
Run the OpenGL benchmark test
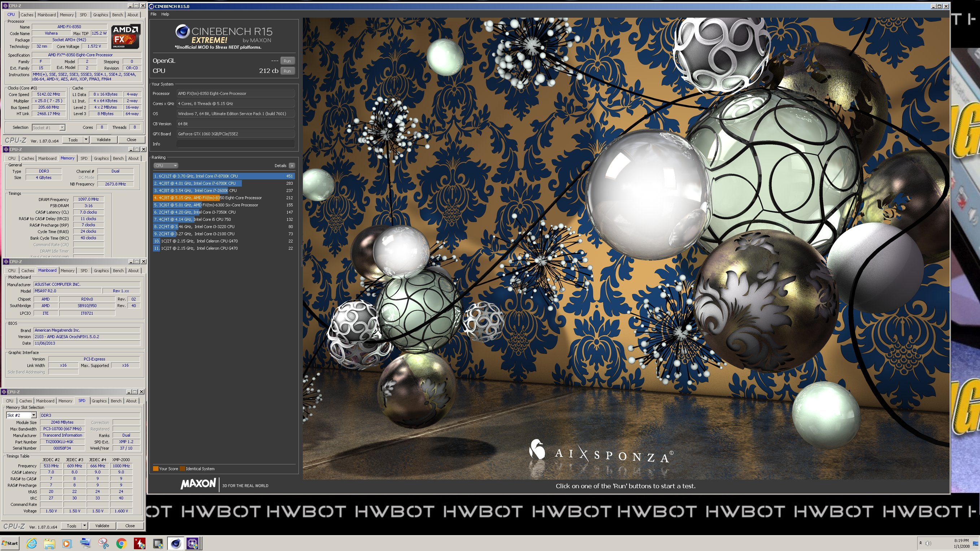(x=287, y=61)
